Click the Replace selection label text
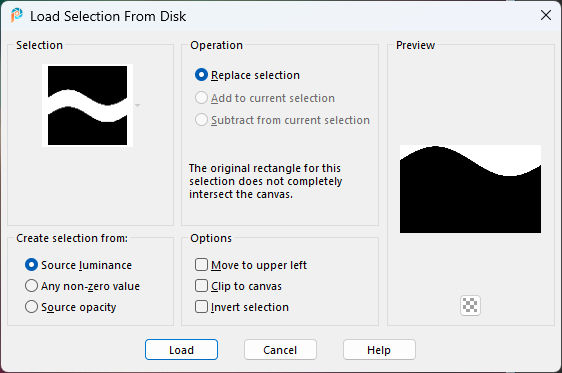562x373 pixels. pos(255,75)
